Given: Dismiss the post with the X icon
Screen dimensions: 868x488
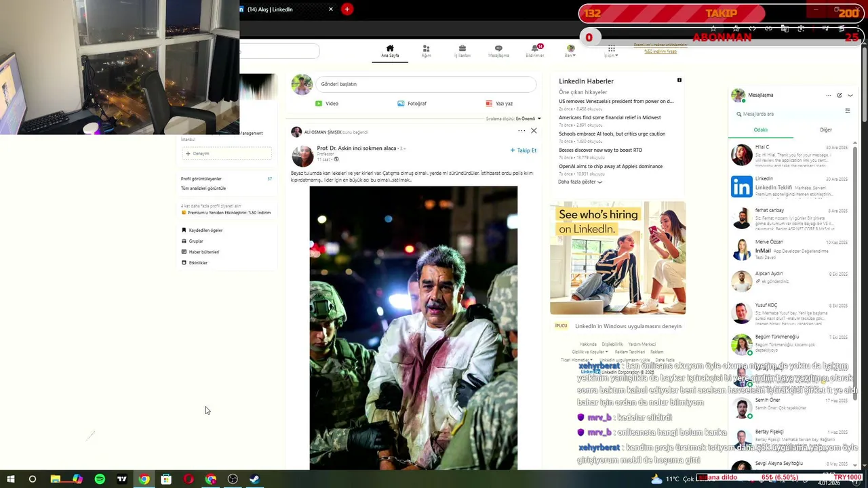Looking at the screenshot, I should click(x=534, y=131).
